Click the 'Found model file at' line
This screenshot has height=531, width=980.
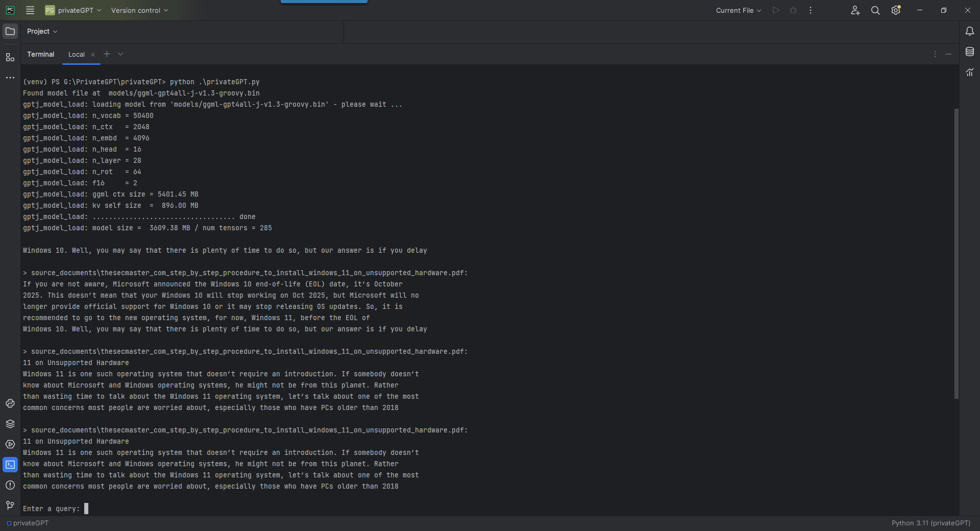pos(141,93)
